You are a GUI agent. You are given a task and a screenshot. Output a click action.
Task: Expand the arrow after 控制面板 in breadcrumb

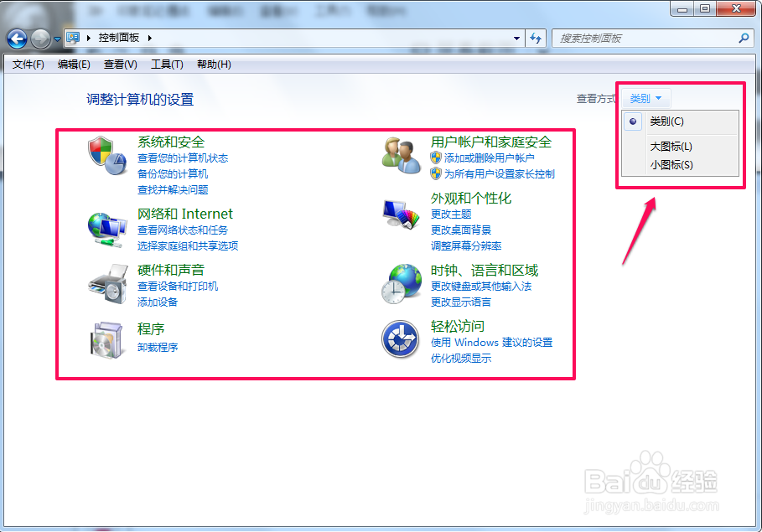[x=150, y=38]
